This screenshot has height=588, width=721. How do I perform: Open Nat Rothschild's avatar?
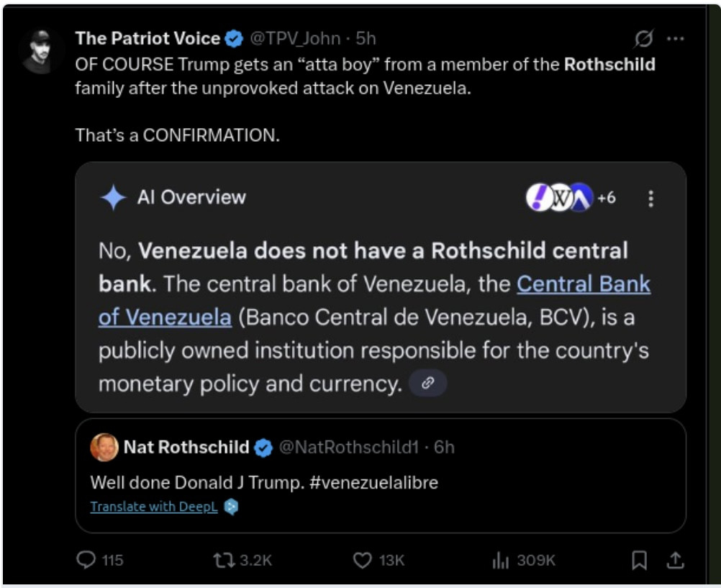pyautogui.click(x=104, y=448)
